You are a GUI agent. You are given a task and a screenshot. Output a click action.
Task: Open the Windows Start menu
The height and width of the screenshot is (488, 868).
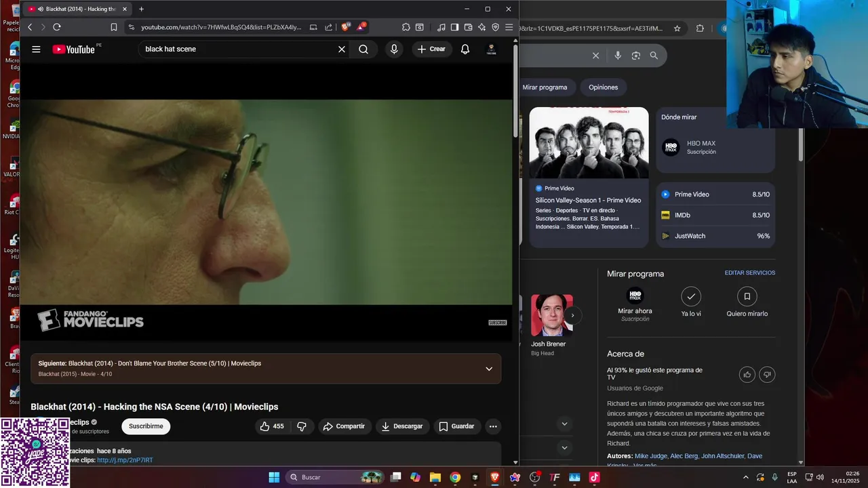[274, 477]
